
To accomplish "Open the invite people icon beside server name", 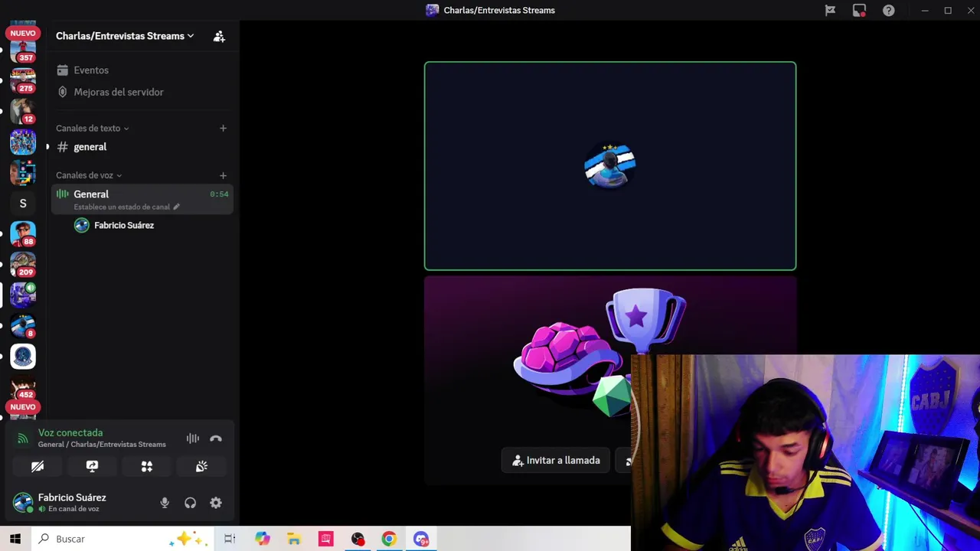I will point(219,36).
